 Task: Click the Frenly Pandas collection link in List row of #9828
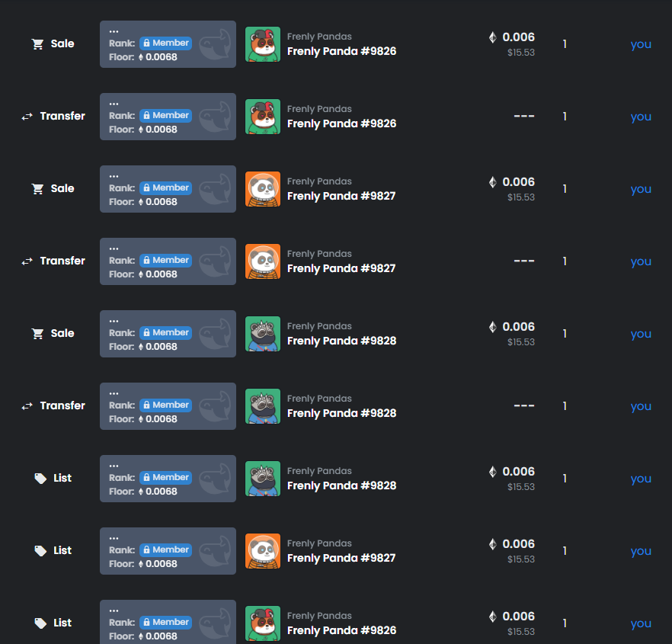319,471
